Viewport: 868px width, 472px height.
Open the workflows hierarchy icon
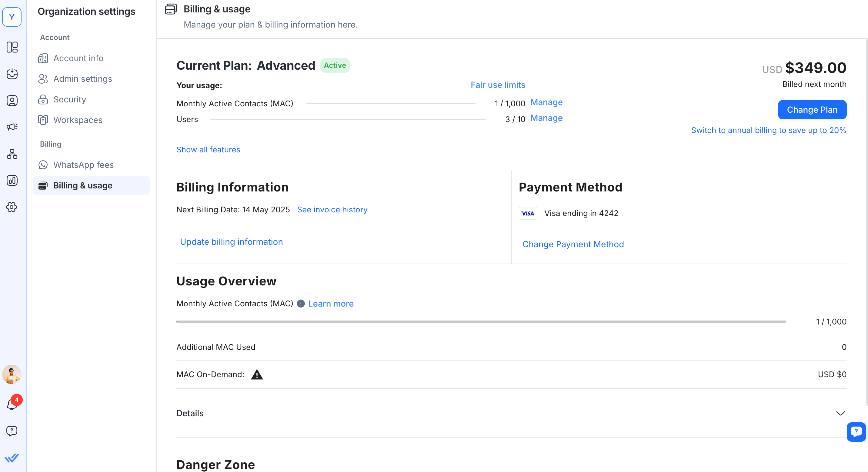pos(12,154)
